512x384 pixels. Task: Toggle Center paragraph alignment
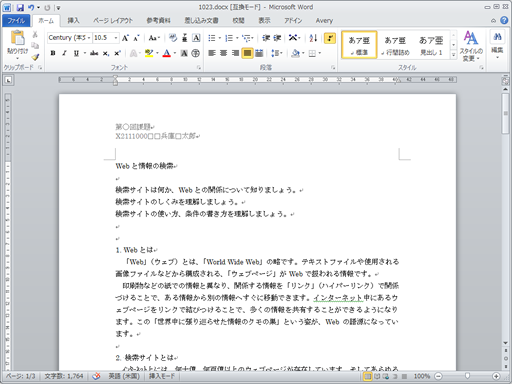point(224,53)
